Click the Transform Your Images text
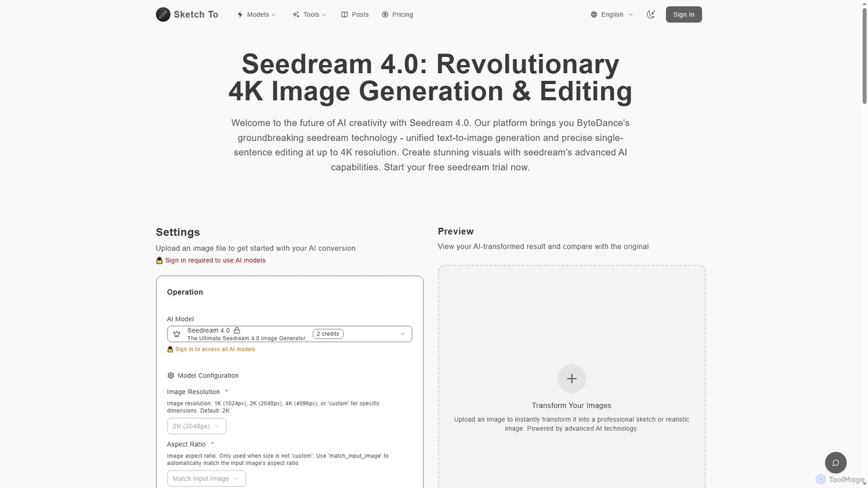 [572, 405]
